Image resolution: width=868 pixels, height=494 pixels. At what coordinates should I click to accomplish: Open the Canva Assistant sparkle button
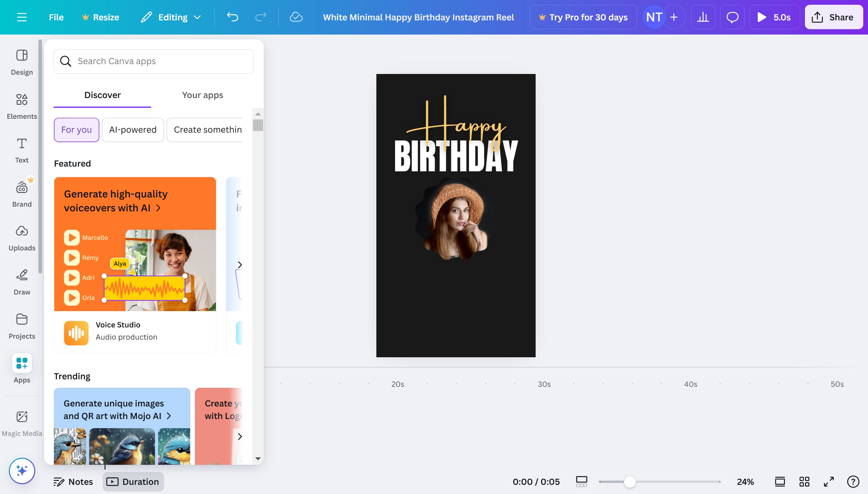[x=21, y=471]
